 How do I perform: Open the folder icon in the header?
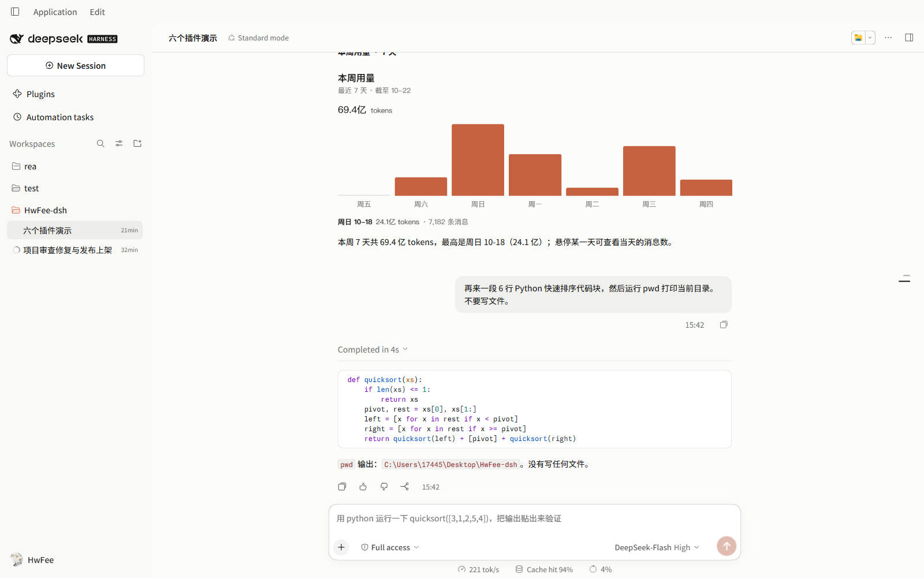click(858, 38)
